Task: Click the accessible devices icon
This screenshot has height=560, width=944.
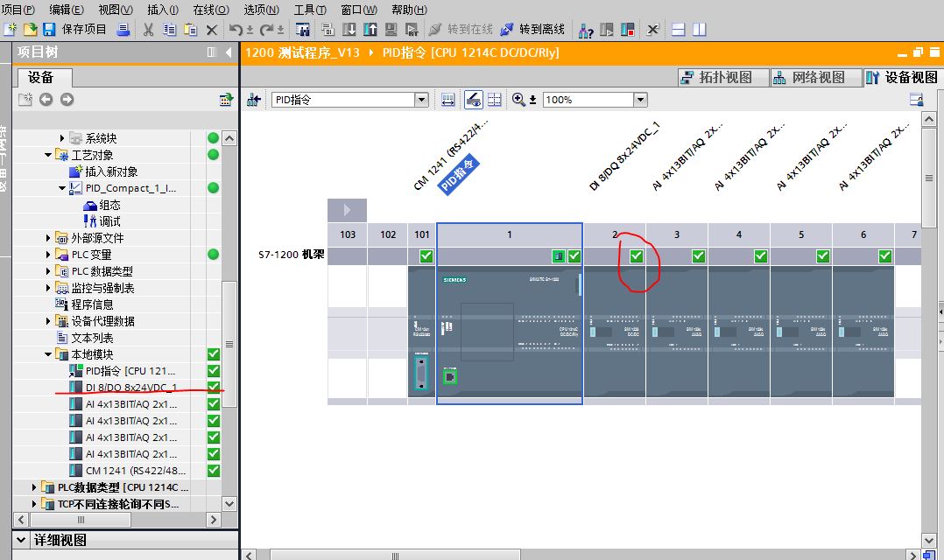Action: (x=585, y=29)
